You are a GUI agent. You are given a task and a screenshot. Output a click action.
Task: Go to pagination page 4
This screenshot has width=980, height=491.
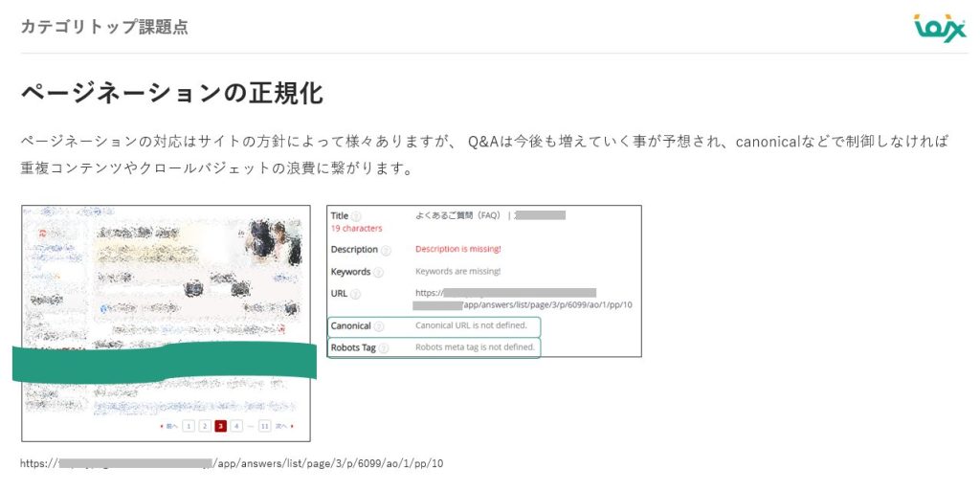[236, 426]
